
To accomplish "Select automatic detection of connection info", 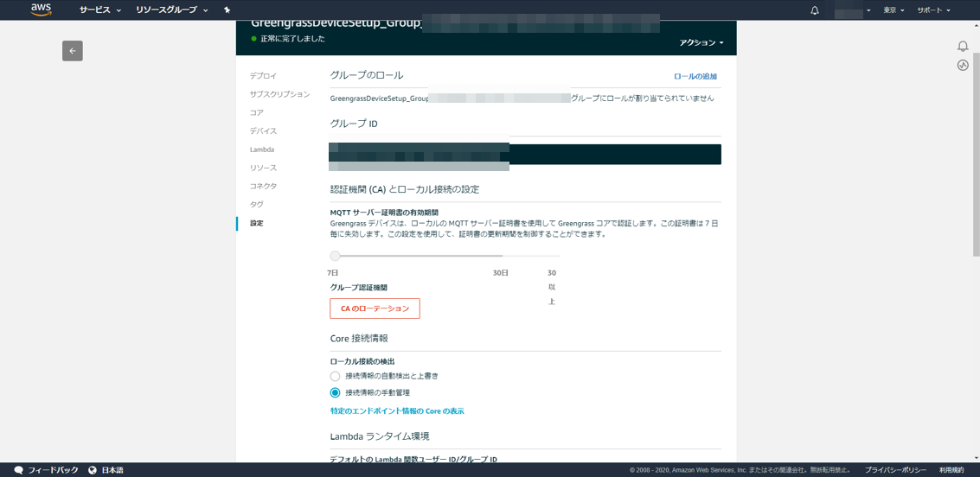I will click(x=335, y=377).
